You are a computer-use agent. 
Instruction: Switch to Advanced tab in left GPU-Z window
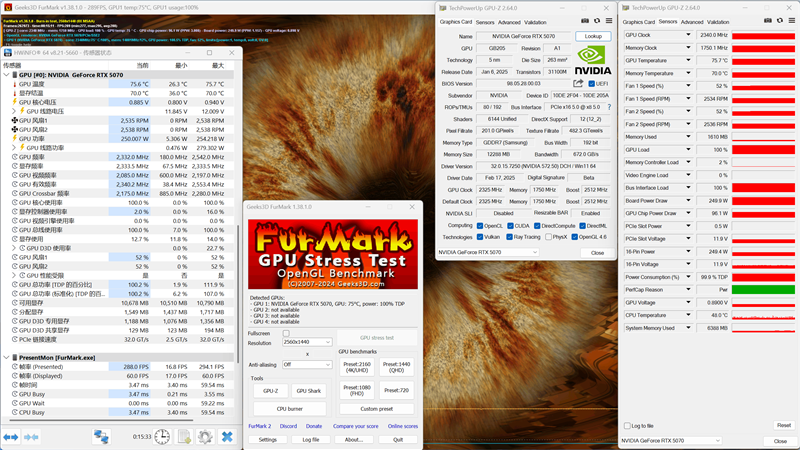coord(509,22)
